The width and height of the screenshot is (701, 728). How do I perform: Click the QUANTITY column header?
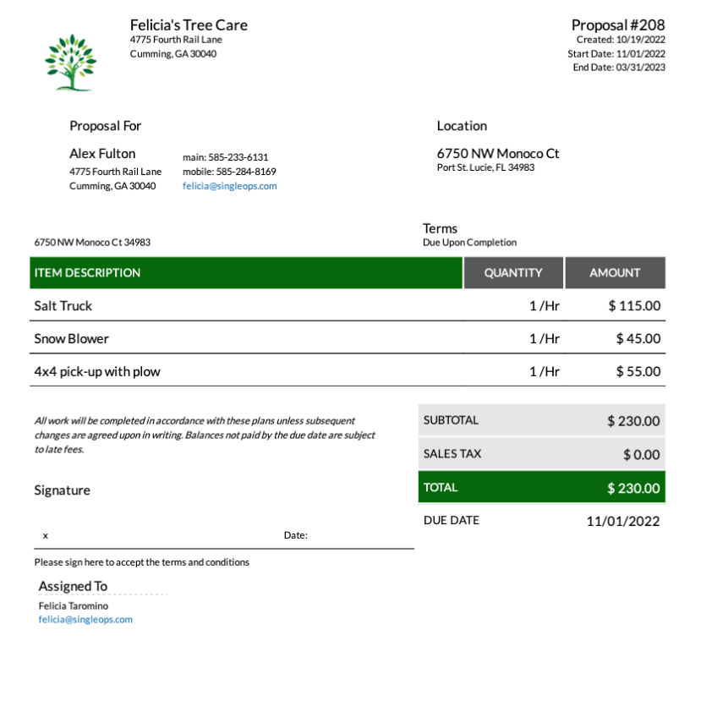coord(513,273)
